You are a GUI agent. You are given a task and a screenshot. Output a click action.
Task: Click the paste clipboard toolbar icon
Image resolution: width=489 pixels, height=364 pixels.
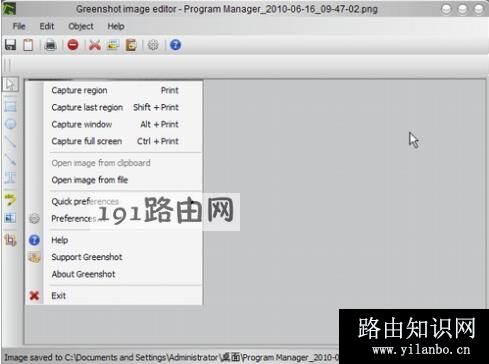point(131,45)
